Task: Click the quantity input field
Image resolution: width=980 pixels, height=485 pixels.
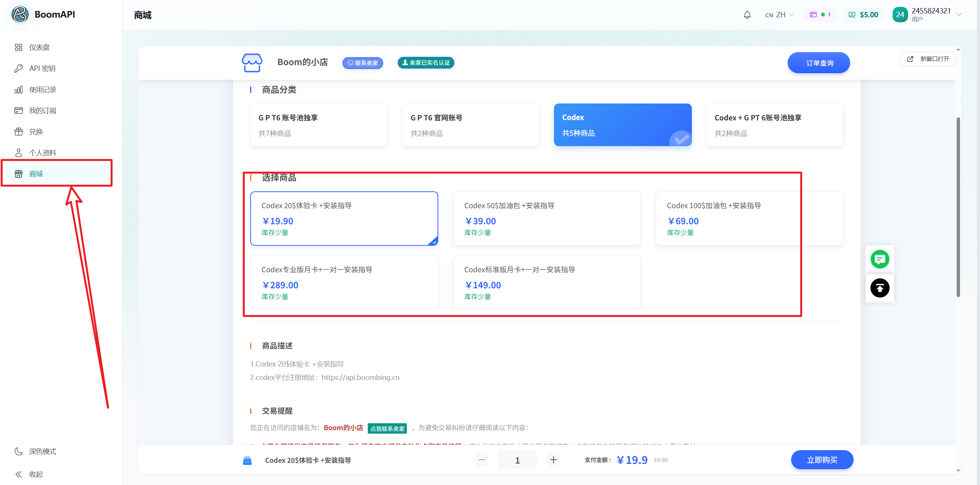Action: (x=517, y=460)
